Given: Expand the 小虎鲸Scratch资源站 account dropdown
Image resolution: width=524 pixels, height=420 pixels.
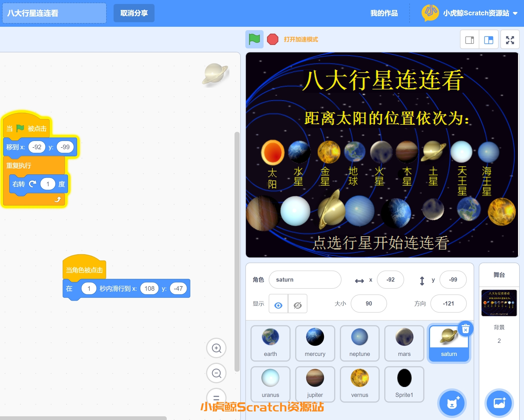Looking at the screenshot, I should click(515, 13).
